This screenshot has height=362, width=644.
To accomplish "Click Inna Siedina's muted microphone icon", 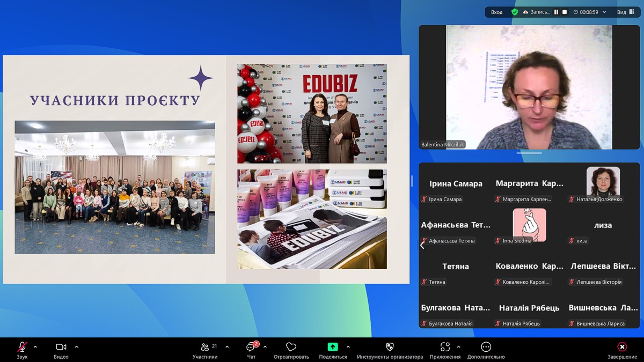I will coord(498,241).
